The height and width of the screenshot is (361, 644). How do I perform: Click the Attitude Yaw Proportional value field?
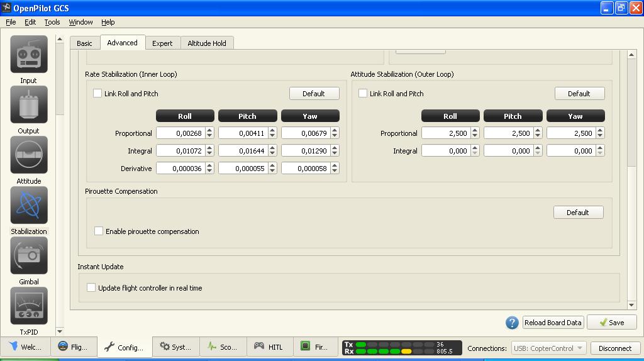pos(570,133)
